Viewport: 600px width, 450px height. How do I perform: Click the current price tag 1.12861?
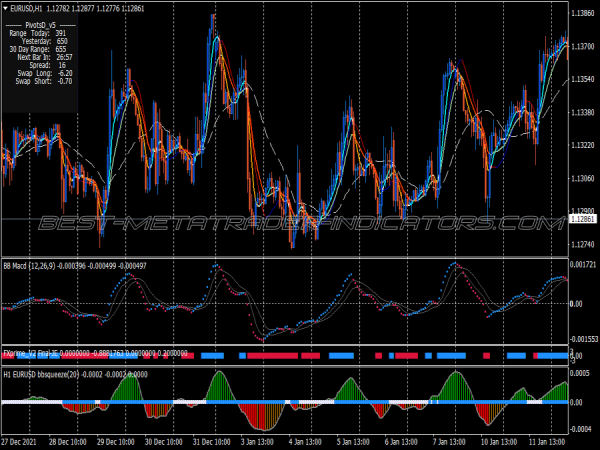pyautogui.click(x=583, y=219)
